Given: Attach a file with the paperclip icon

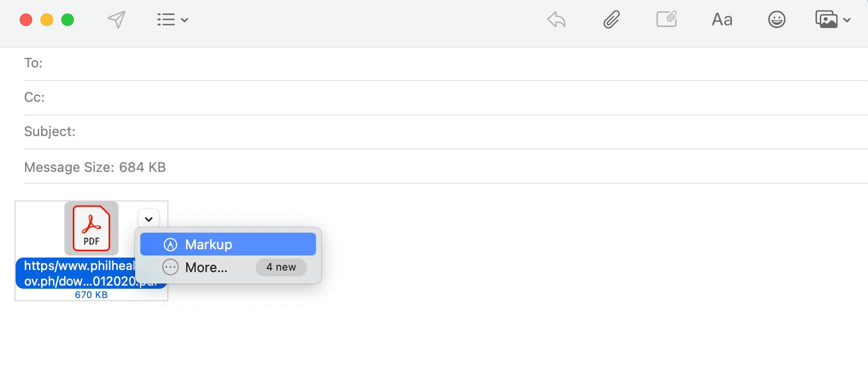Looking at the screenshot, I should pyautogui.click(x=611, y=20).
